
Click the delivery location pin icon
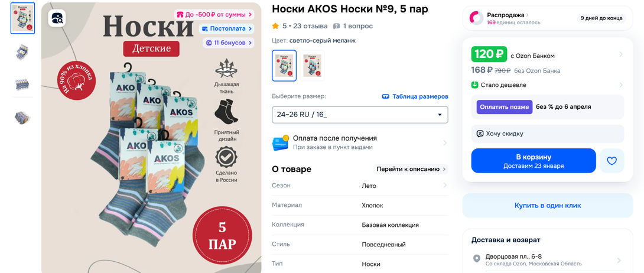click(476, 259)
